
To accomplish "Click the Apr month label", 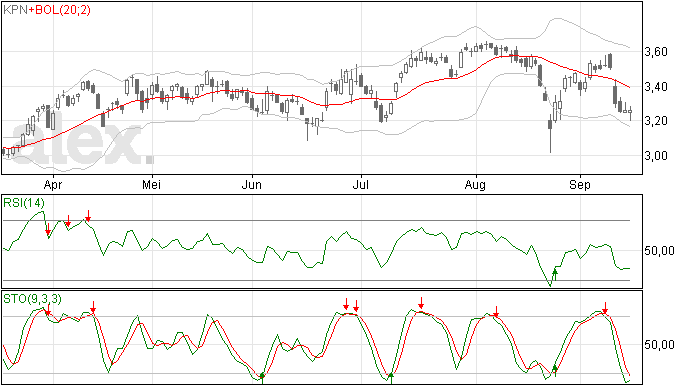I will [x=53, y=185].
